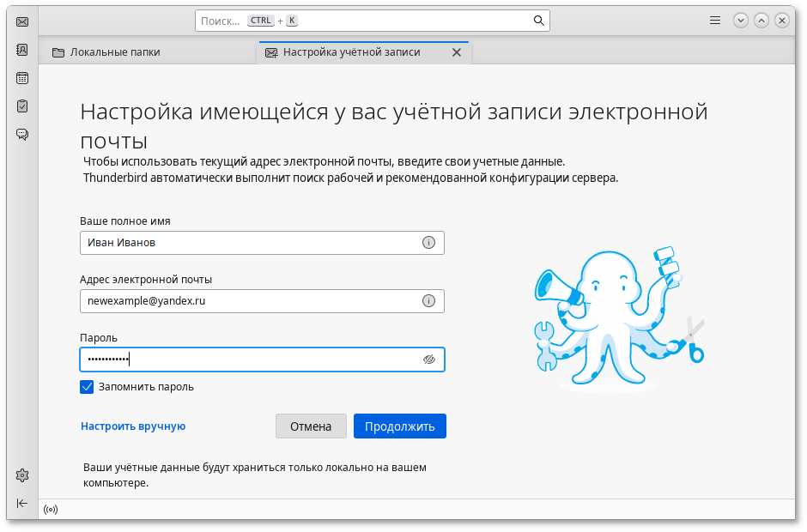Click inside the search field at the top
The height and width of the screenshot is (532, 807).
point(369,20)
